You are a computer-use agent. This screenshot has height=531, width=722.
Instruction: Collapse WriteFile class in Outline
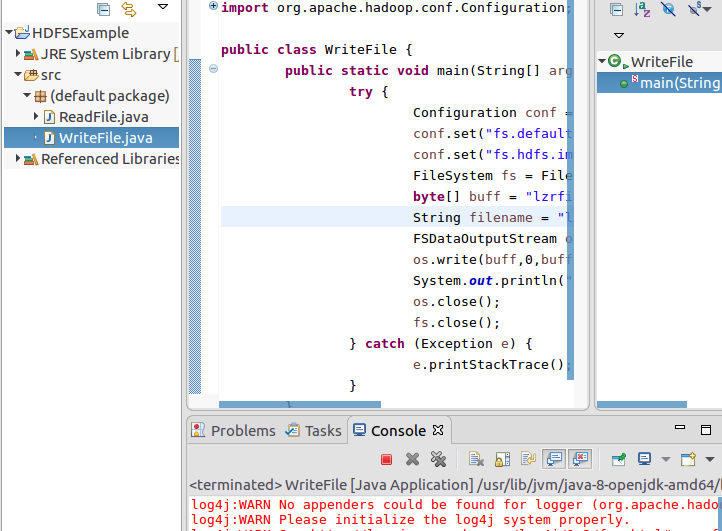tap(602, 61)
